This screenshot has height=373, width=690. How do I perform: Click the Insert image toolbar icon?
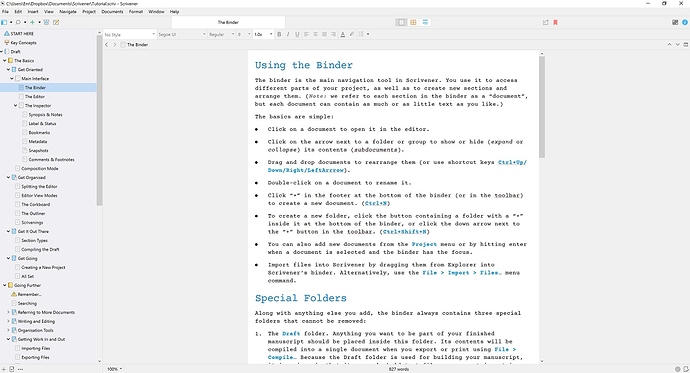point(47,22)
